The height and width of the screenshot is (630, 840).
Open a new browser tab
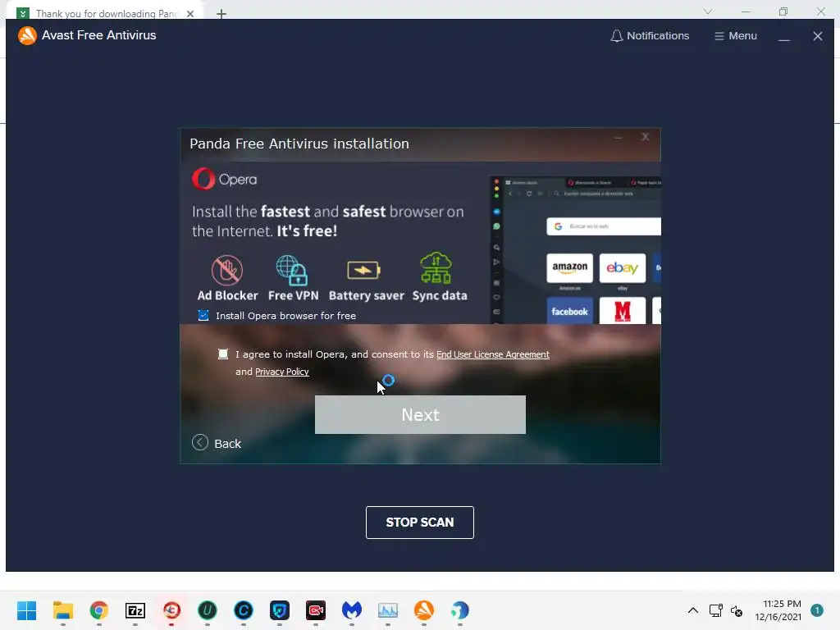click(x=221, y=14)
